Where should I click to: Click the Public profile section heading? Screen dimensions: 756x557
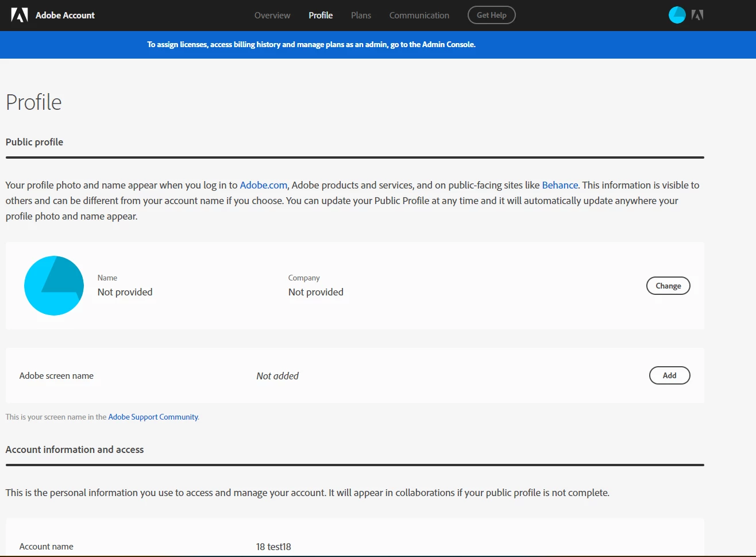(34, 142)
